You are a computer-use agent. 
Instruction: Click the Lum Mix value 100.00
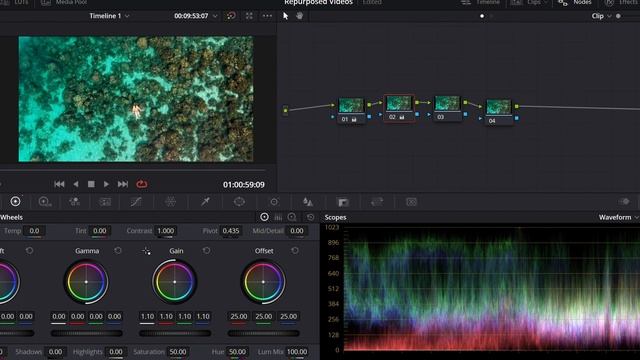[x=297, y=351]
